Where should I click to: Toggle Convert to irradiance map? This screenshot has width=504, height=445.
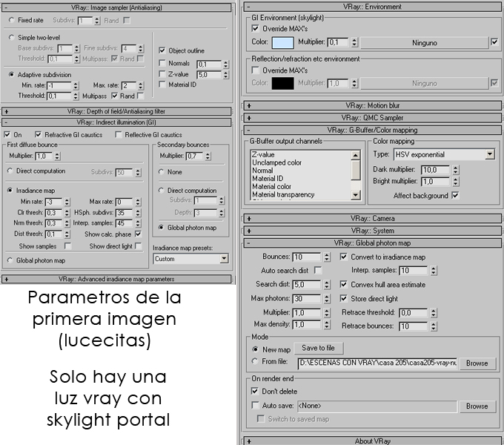point(344,257)
